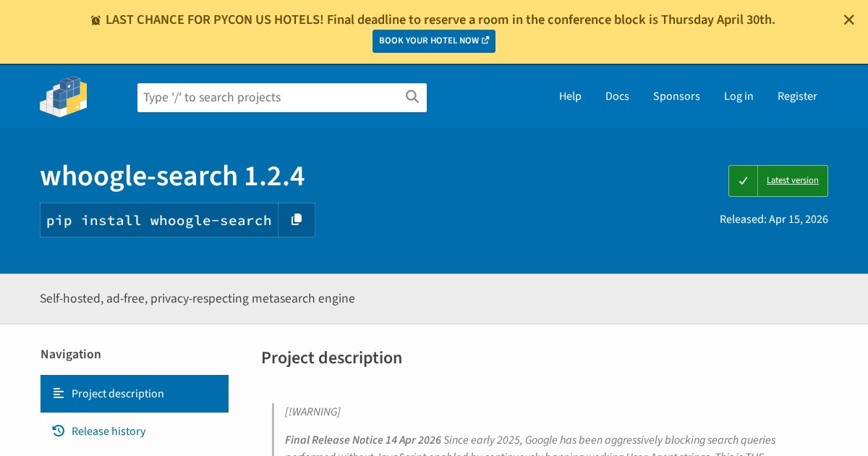This screenshot has width=868, height=456.
Task: Copy the pip install command to clipboard
Action: pyautogui.click(x=297, y=220)
